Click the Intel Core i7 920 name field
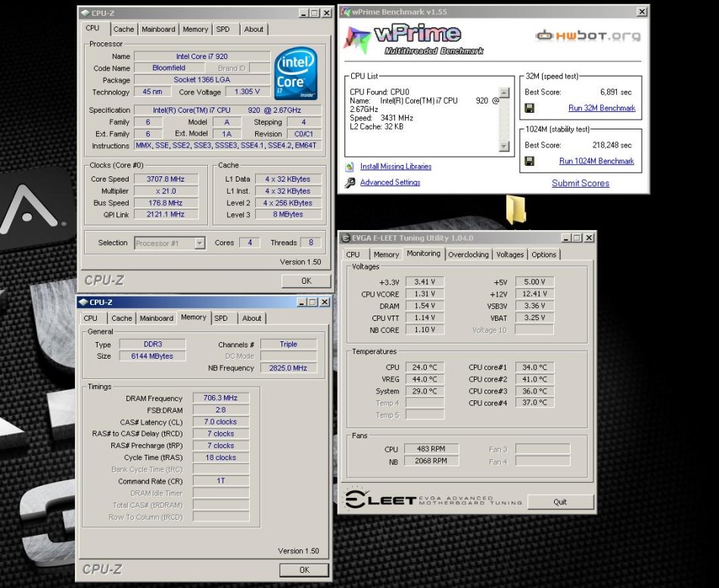The height and width of the screenshot is (588, 719). tap(202, 56)
